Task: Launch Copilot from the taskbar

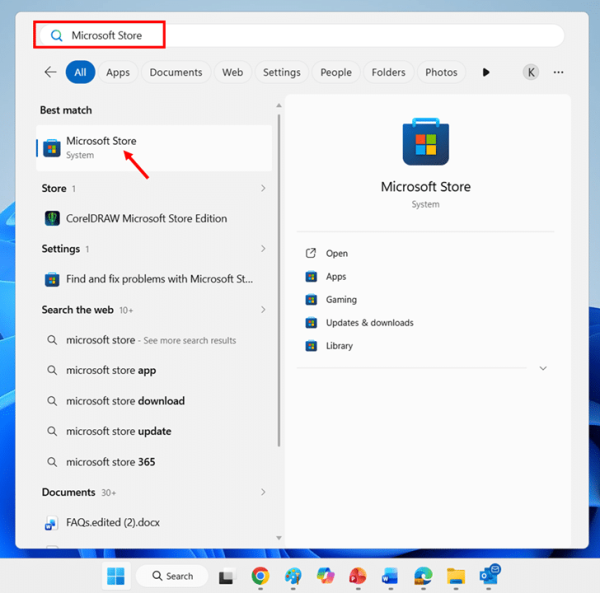Action: 326,576
